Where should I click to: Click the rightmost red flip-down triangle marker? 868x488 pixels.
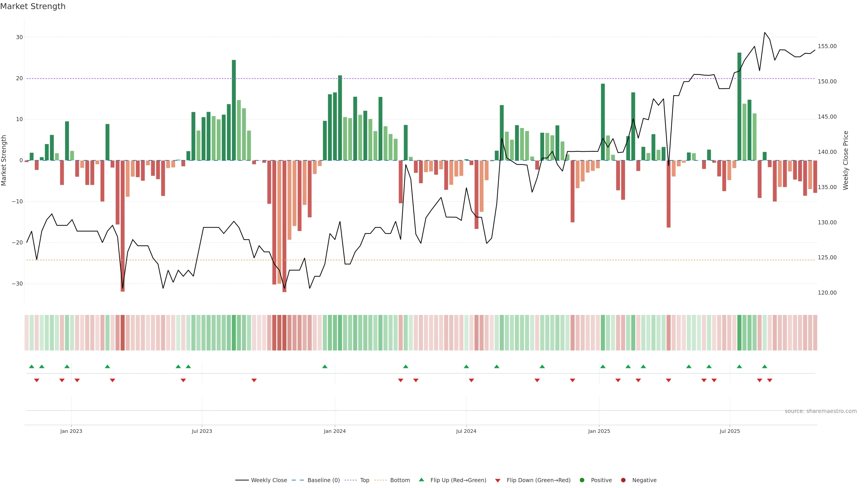pos(770,380)
